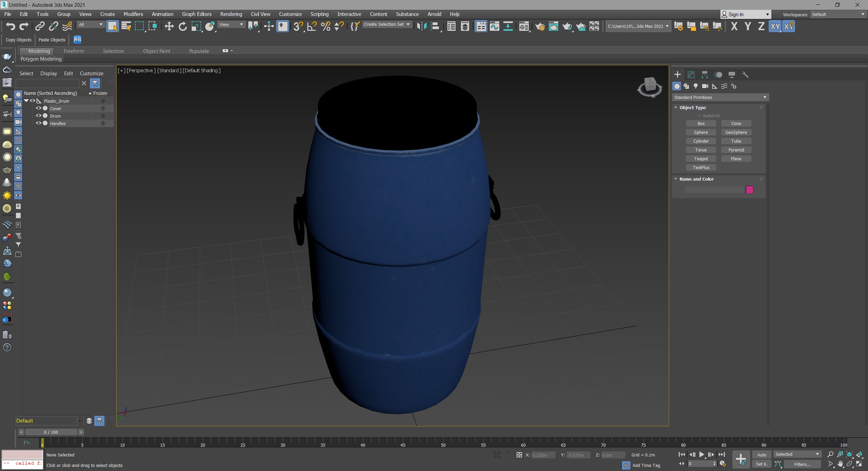Click the object name input field
The width and height of the screenshot is (868, 471).
click(x=714, y=190)
